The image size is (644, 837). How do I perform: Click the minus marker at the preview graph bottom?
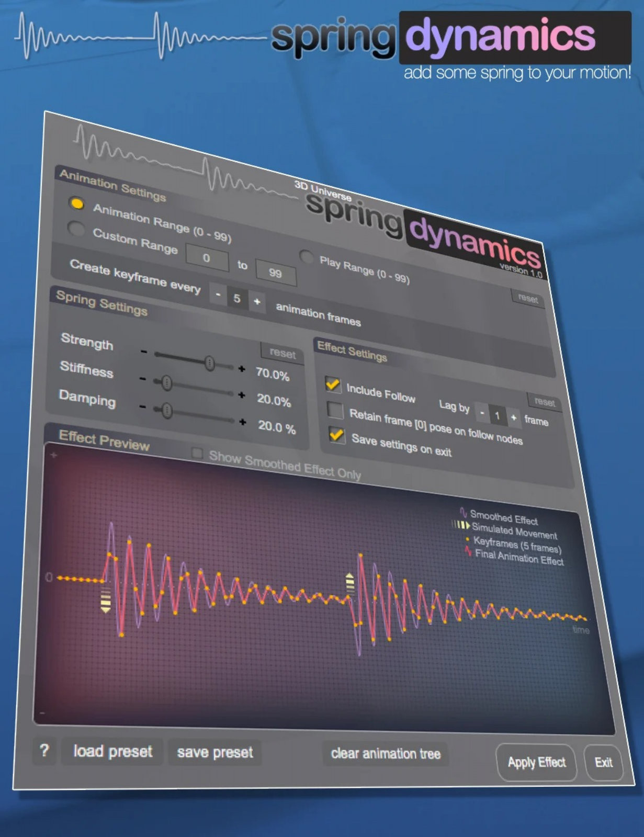(x=42, y=712)
